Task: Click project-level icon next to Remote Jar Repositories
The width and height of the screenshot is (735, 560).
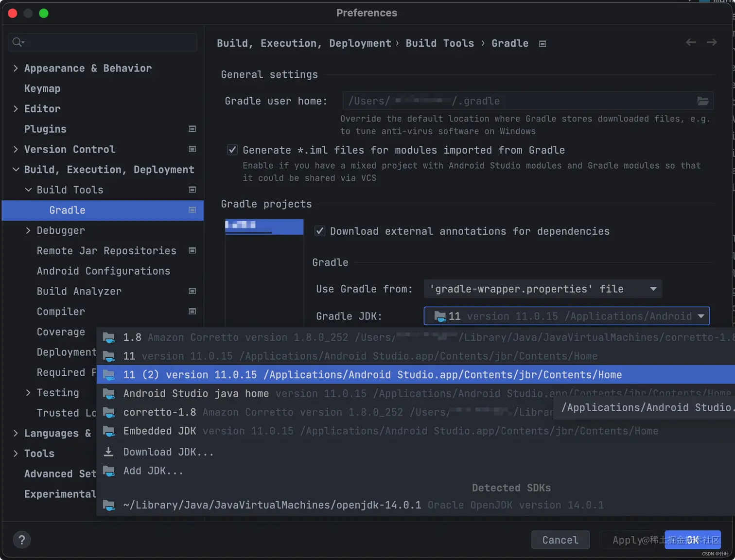Action: (x=192, y=250)
